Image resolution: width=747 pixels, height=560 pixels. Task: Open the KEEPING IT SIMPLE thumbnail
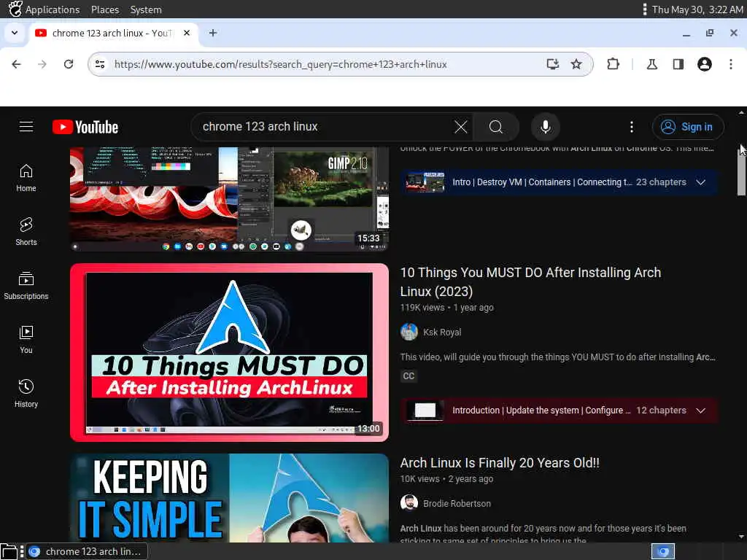pyautogui.click(x=229, y=497)
